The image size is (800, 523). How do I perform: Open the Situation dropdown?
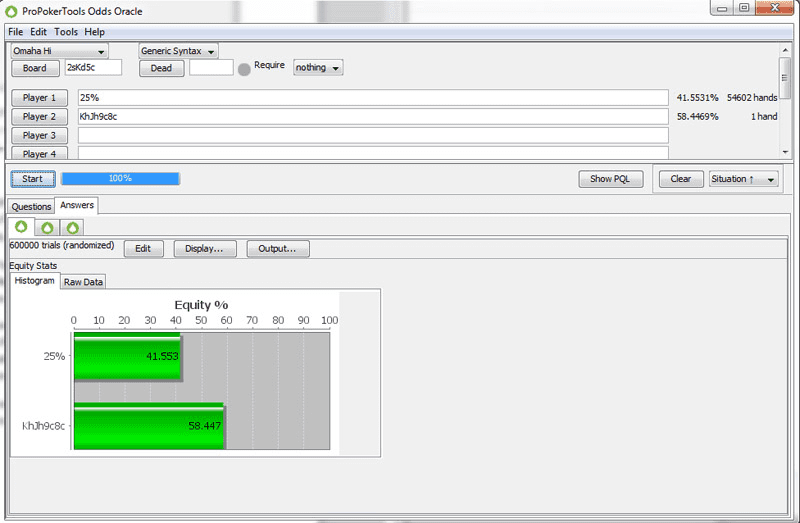pyautogui.click(x=743, y=179)
